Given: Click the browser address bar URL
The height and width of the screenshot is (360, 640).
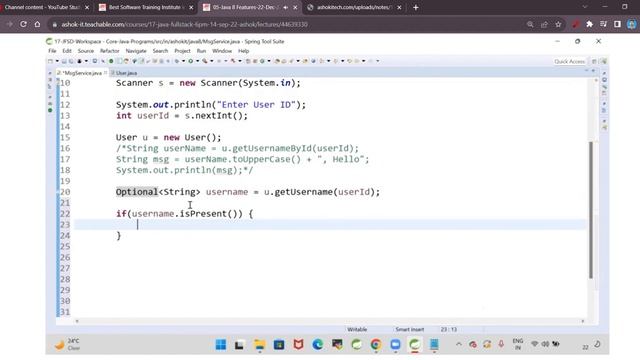Looking at the screenshot, I should pos(184,24).
